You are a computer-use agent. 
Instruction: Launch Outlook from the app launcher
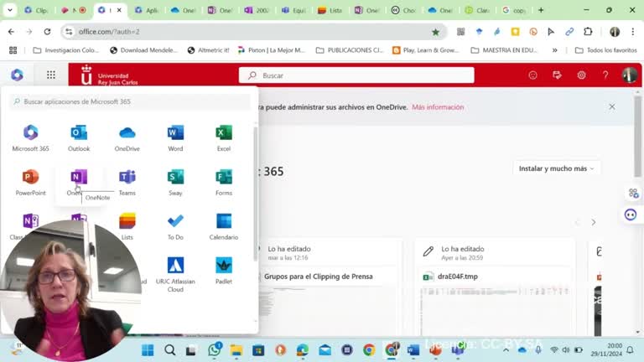tap(79, 137)
